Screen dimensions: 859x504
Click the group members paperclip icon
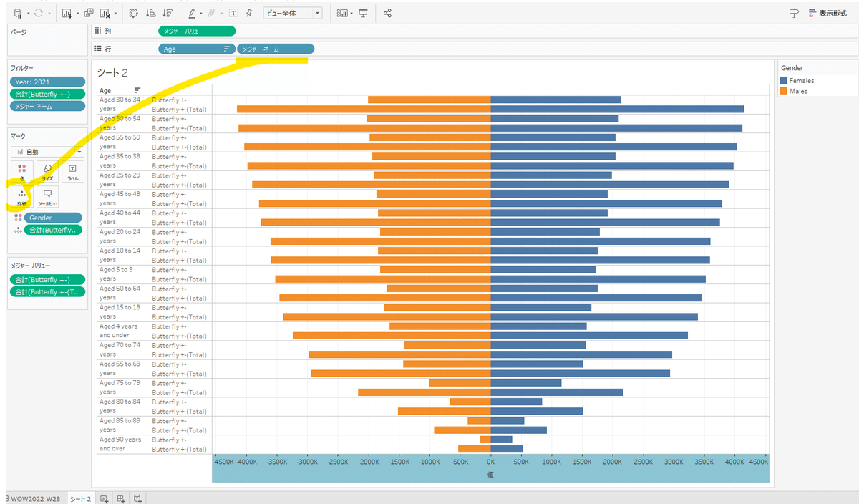tap(213, 13)
